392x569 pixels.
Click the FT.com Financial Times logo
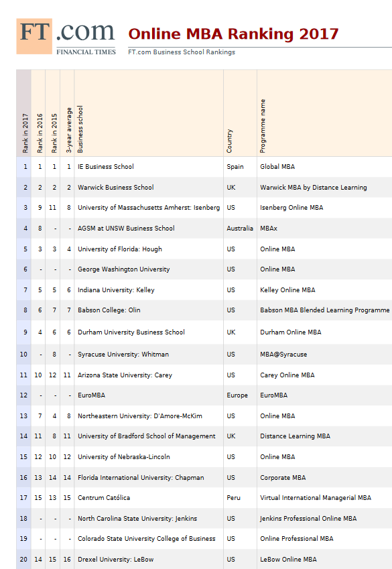66,37
